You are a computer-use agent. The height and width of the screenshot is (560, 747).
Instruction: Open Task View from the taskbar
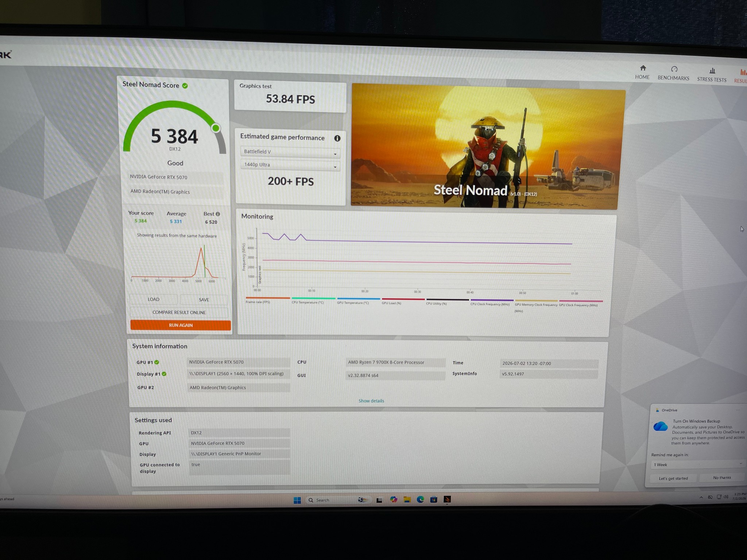pos(379,500)
